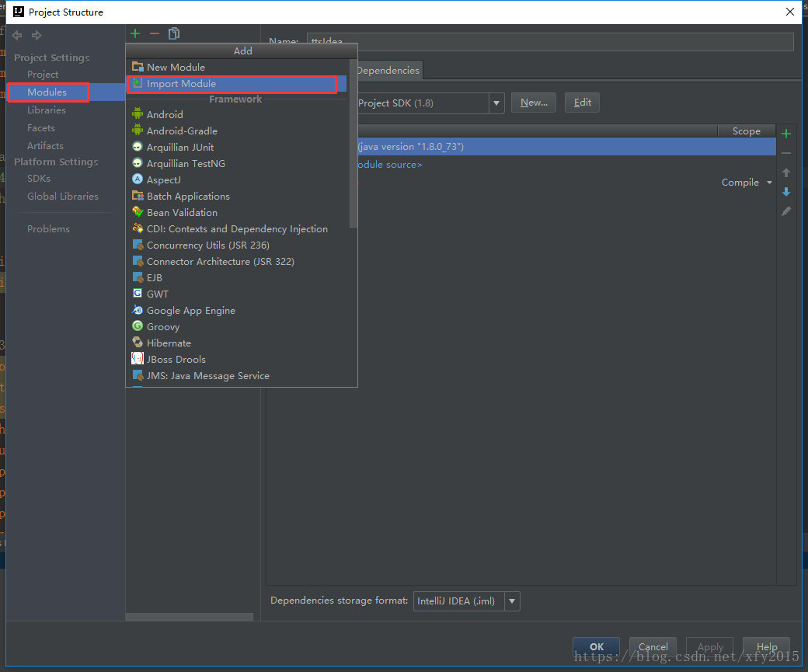
Task: Click the Groovy icon
Action: pyautogui.click(x=137, y=326)
